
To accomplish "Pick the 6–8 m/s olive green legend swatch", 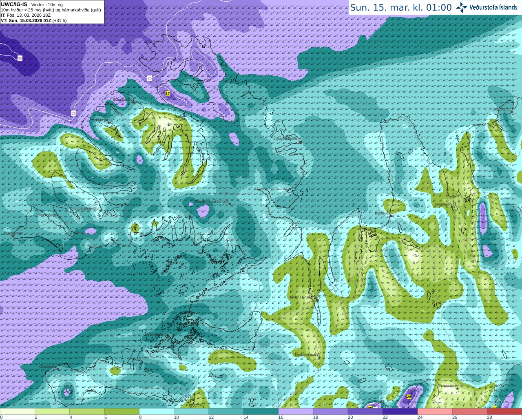I will click(x=122, y=411).
